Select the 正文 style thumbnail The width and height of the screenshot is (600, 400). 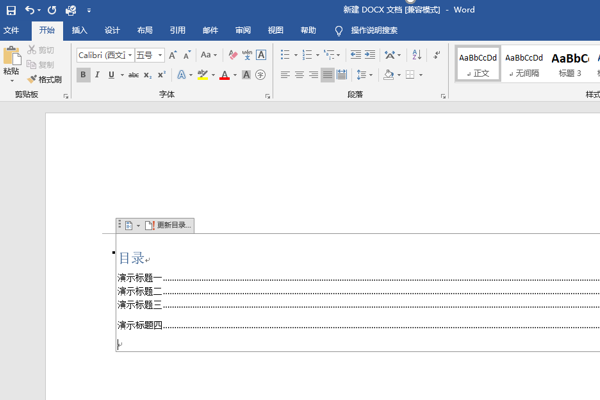pos(478,64)
